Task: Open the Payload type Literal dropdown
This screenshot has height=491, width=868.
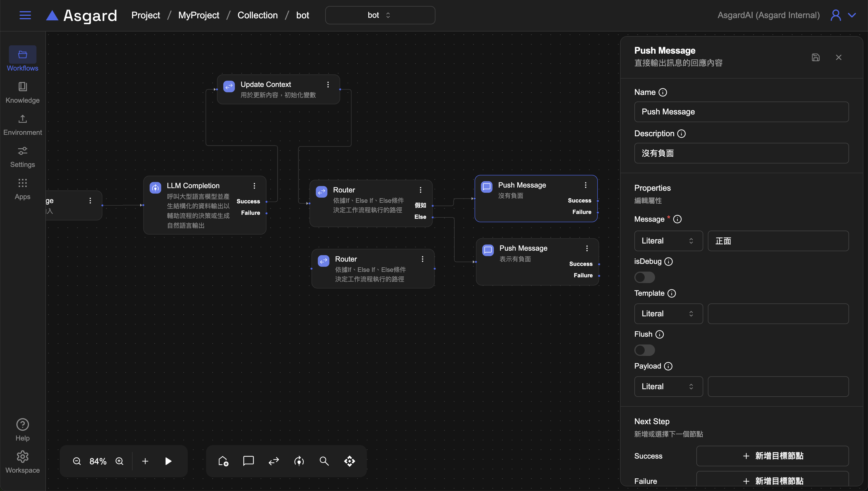Action: [668, 386]
